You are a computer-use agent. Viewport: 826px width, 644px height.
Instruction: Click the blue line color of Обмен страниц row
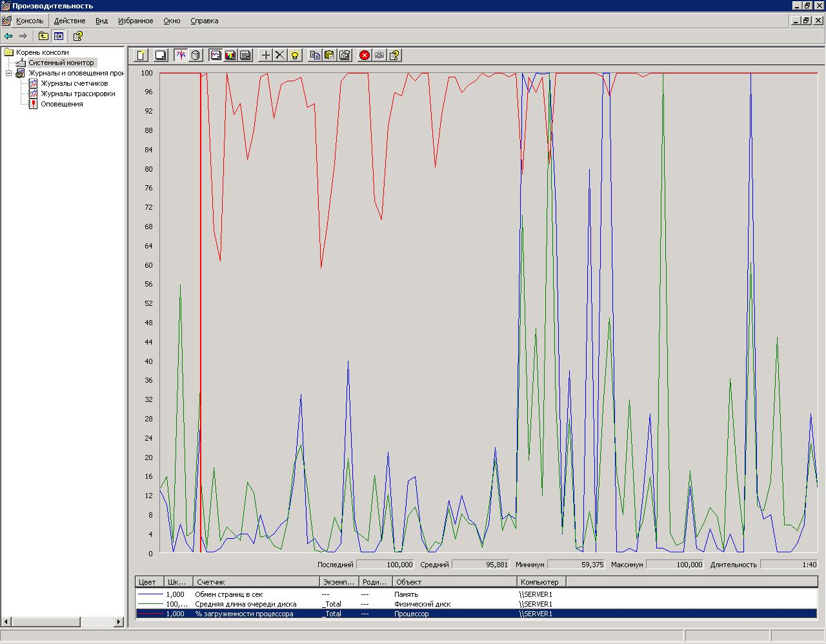[150, 594]
